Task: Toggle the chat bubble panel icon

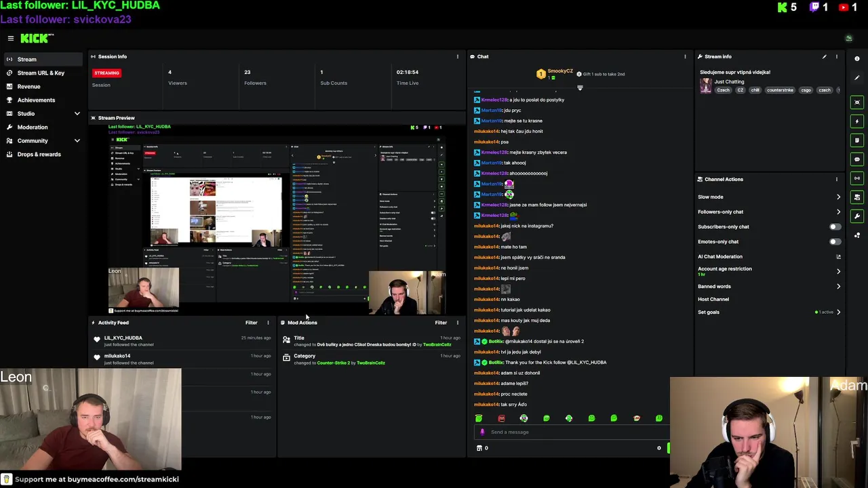Action: point(857,159)
